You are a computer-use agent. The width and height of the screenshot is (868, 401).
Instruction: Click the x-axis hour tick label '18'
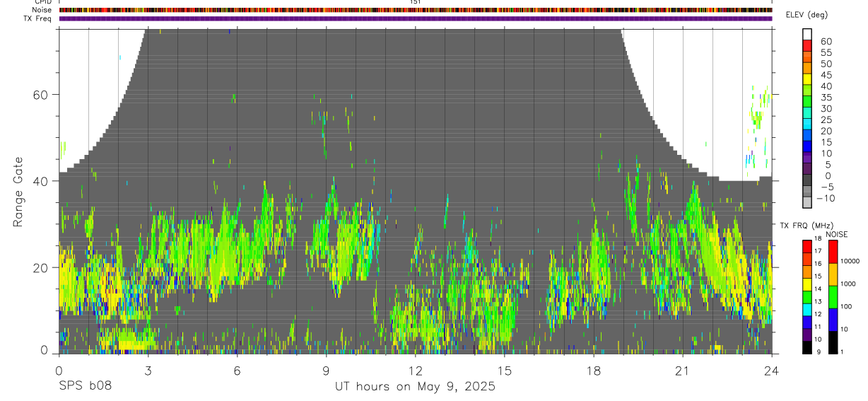pos(593,371)
